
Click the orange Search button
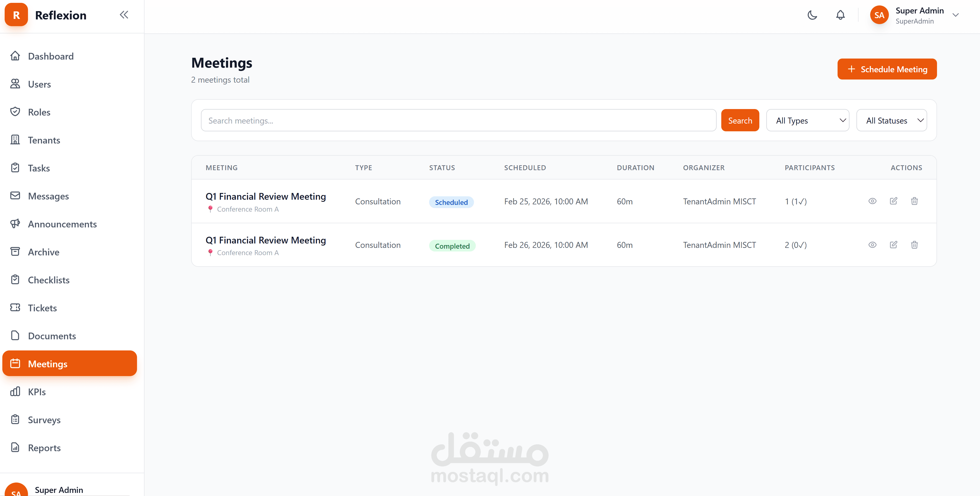(x=740, y=121)
